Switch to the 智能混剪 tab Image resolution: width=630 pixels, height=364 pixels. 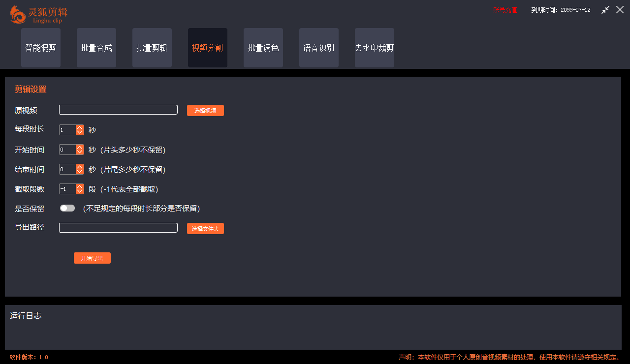pyautogui.click(x=40, y=48)
